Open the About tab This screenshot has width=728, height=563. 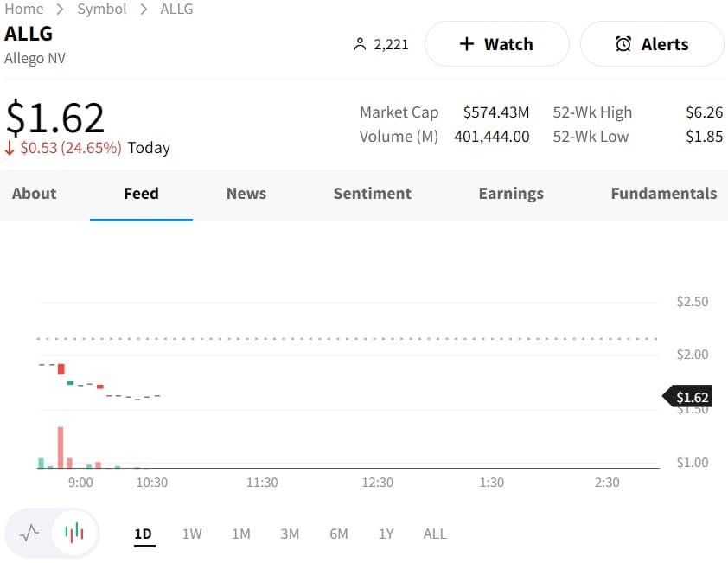point(34,194)
